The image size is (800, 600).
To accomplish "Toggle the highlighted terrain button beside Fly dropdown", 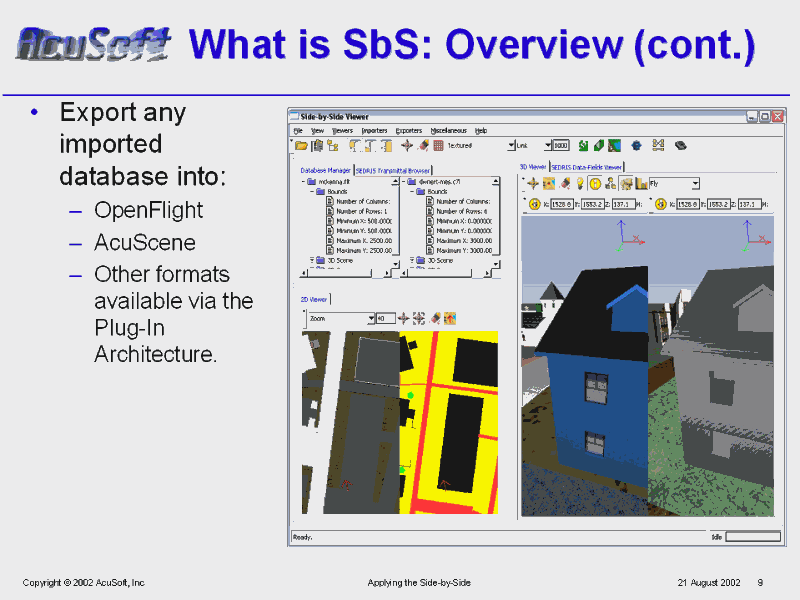I will click(x=626, y=184).
